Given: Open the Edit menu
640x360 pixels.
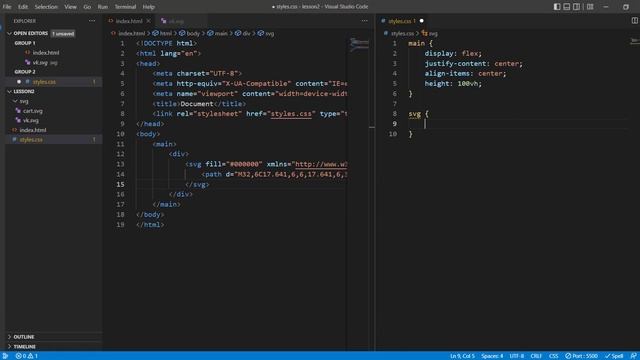Looking at the screenshot, I should coord(23,7).
